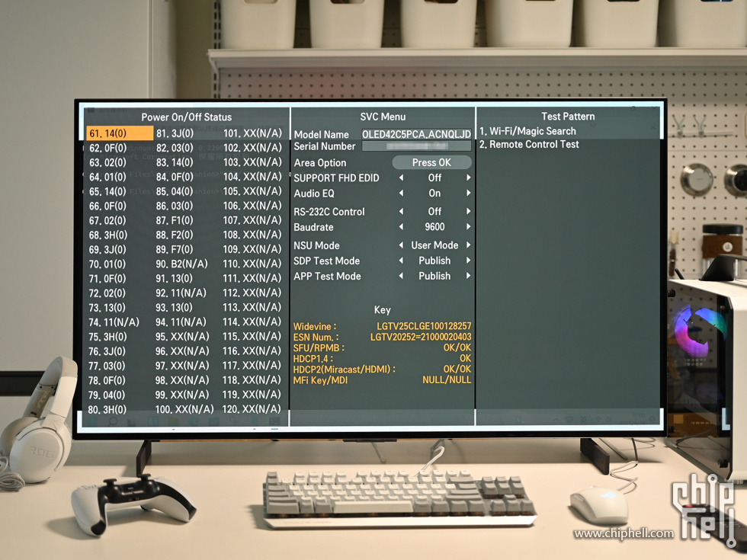Viewport: 747px width, 560px height.
Task: Increase Baudrate with its right arrow
Action: (x=469, y=227)
